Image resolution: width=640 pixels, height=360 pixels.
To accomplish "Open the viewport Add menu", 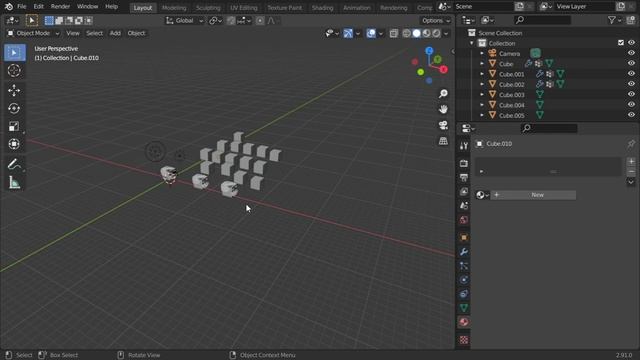I will point(115,33).
